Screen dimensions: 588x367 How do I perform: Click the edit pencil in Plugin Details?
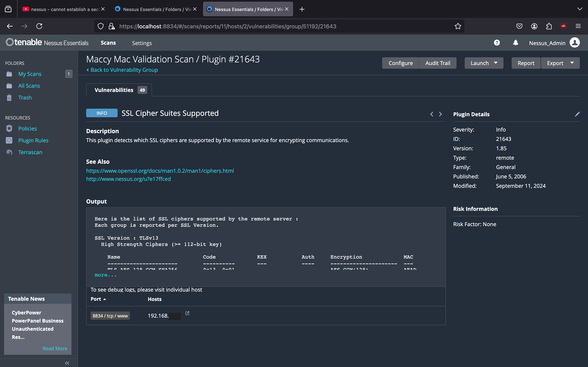click(577, 114)
